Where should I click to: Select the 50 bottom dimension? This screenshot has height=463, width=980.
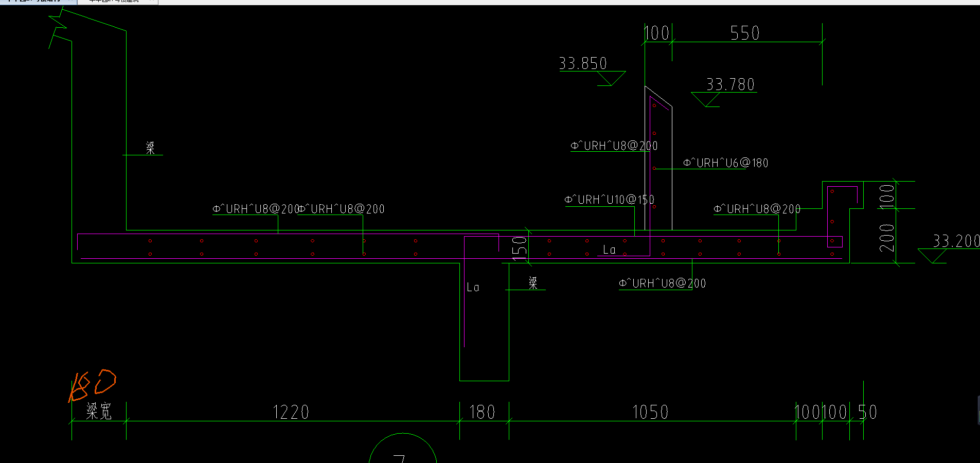(868, 412)
